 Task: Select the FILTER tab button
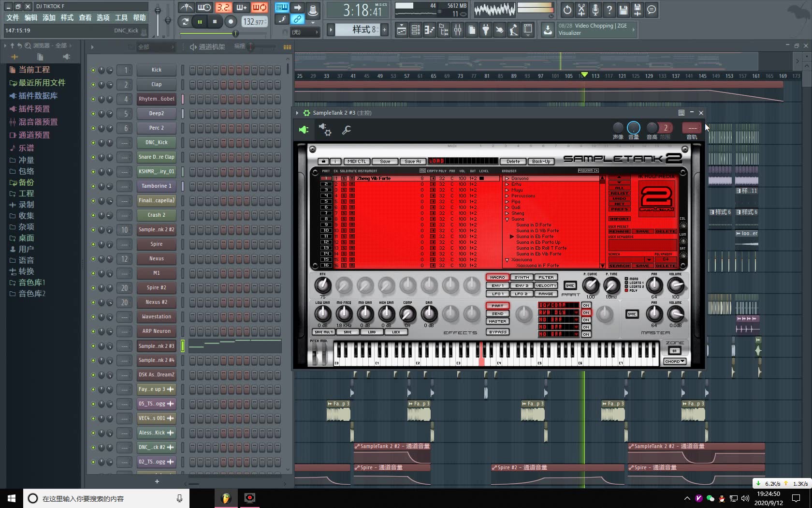tap(546, 278)
